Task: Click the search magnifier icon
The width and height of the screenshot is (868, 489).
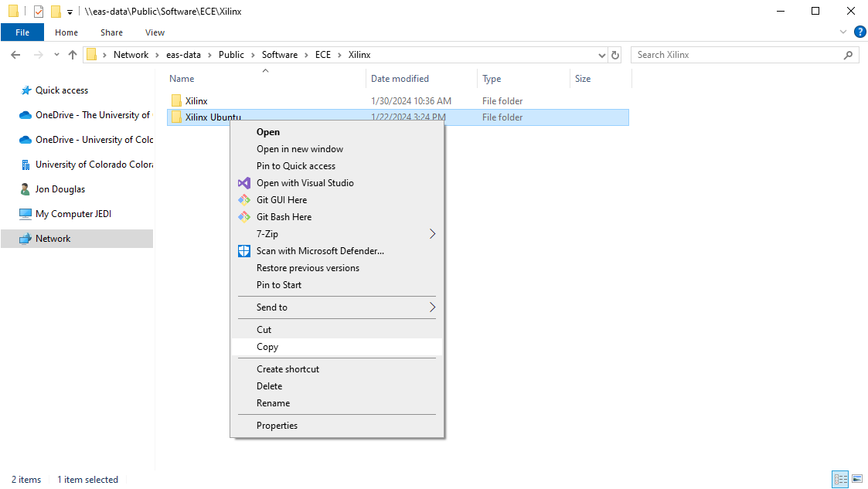Action: point(848,55)
